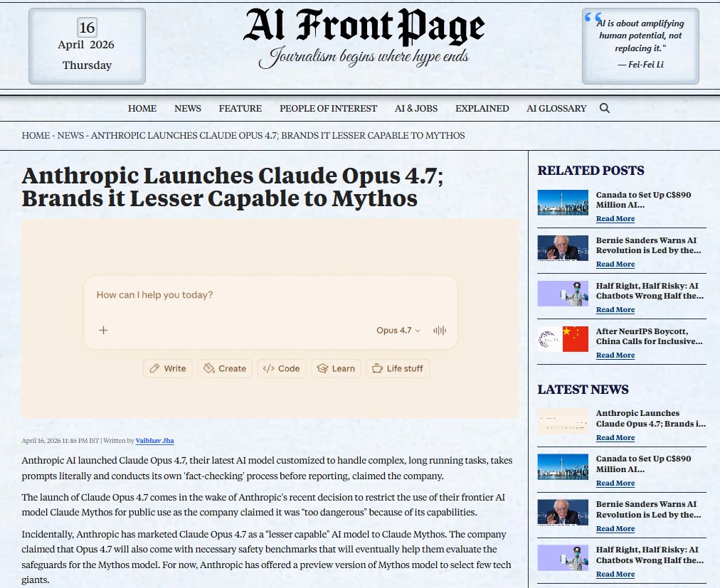Read More for NeurIPS Boycott post
This screenshot has width=720, height=588.
click(615, 356)
